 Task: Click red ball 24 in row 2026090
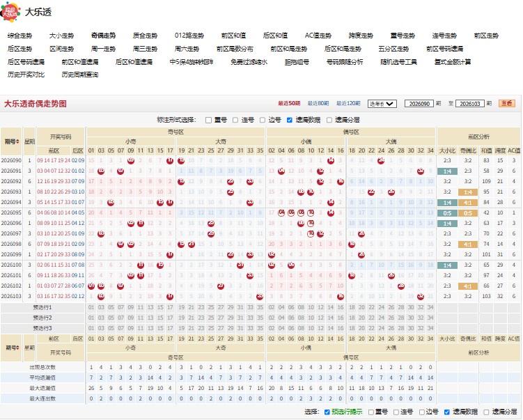pos(381,160)
